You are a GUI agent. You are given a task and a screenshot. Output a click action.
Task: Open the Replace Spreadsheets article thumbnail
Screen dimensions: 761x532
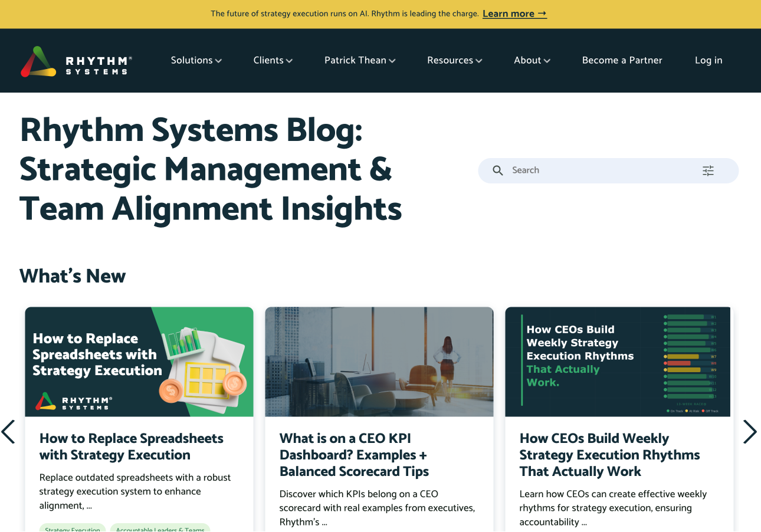click(139, 362)
